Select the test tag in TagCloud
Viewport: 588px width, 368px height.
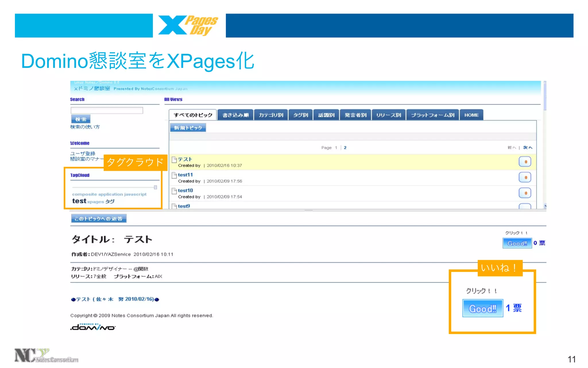79,201
